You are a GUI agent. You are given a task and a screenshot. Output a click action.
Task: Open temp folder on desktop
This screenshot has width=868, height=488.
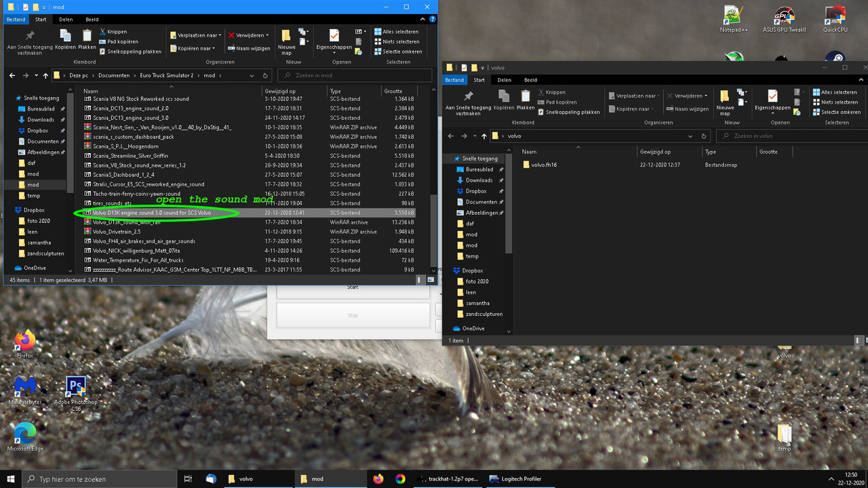click(784, 437)
